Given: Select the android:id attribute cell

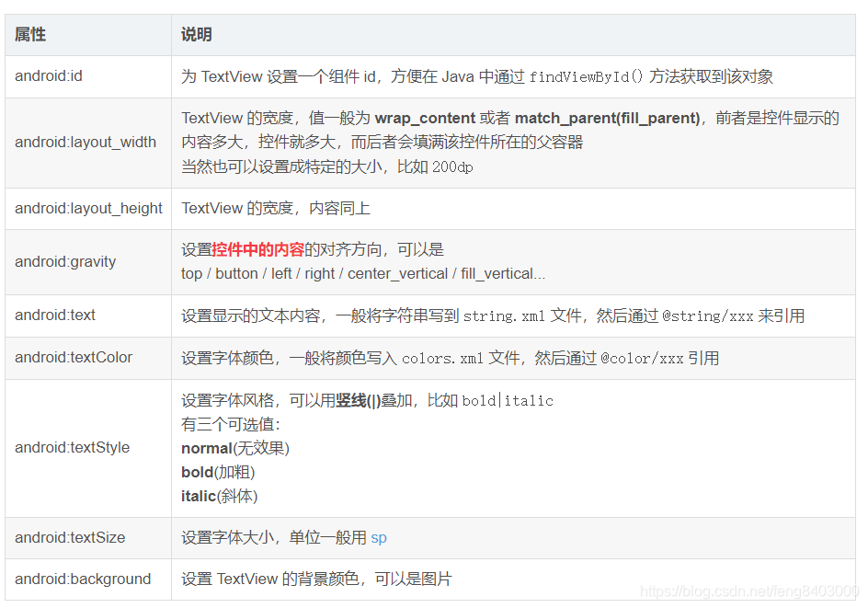Looking at the screenshot, I should coord(48,77).
